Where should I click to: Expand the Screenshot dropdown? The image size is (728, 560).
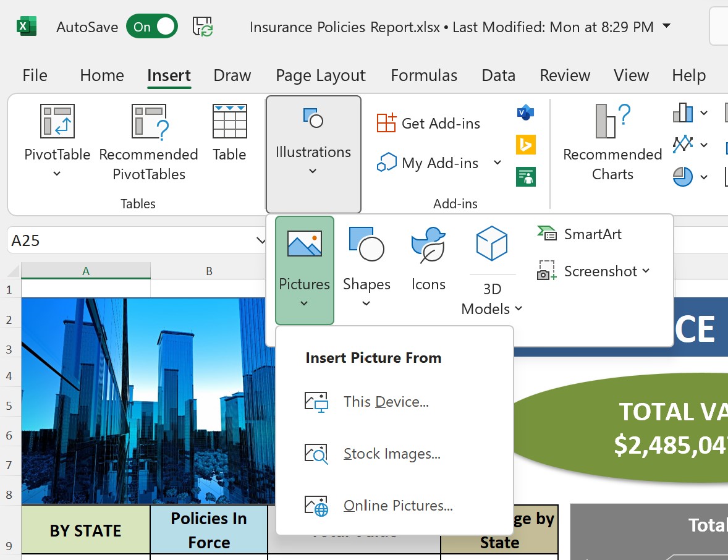point(646,271)
